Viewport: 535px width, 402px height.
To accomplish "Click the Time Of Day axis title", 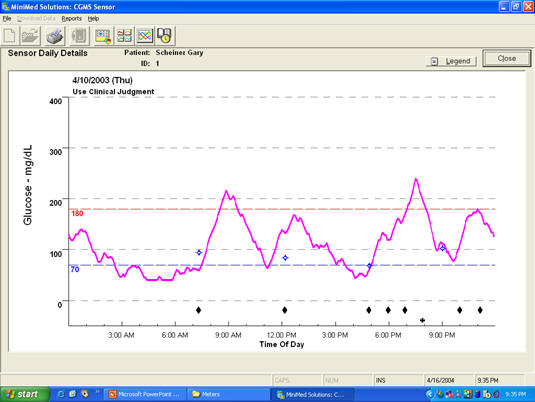I will pyautogui.click(x=281, y=344).
